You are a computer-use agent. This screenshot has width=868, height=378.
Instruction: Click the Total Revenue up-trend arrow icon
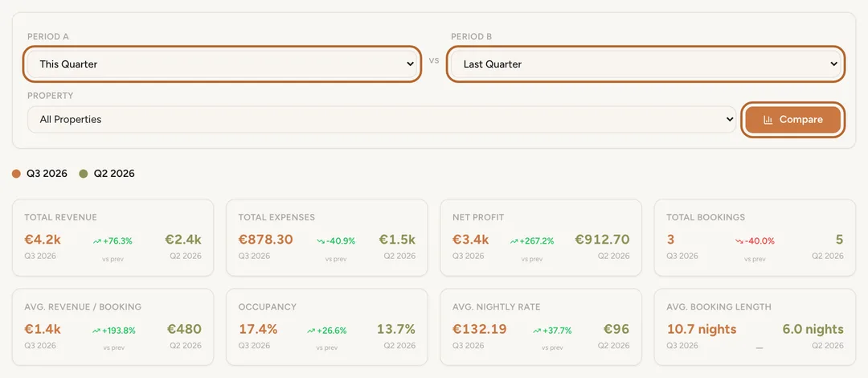[x=97, y=241]
